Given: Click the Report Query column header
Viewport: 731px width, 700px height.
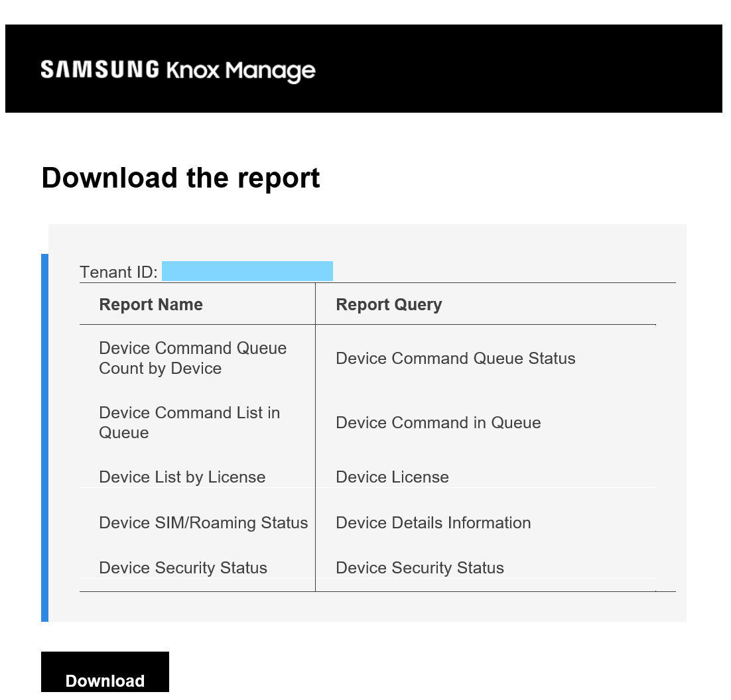Looking at the screenshot, I should [x=389, y=304].
